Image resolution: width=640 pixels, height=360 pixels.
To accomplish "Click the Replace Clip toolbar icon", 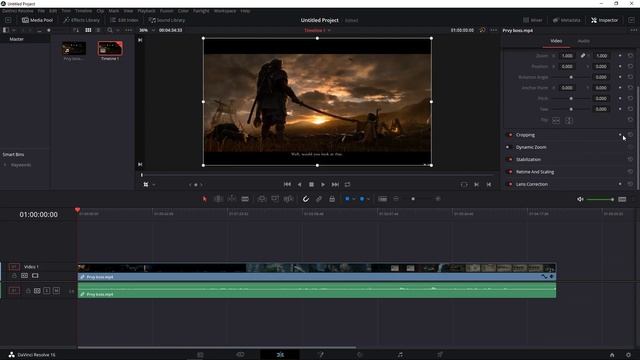I will coord(288,199).
